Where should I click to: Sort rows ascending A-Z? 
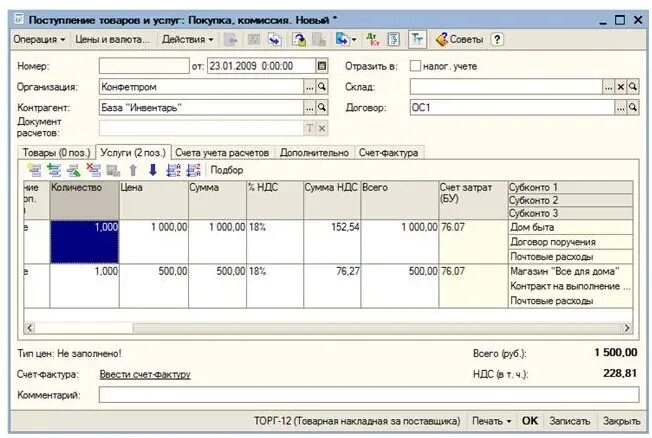(x=173, y=170)
